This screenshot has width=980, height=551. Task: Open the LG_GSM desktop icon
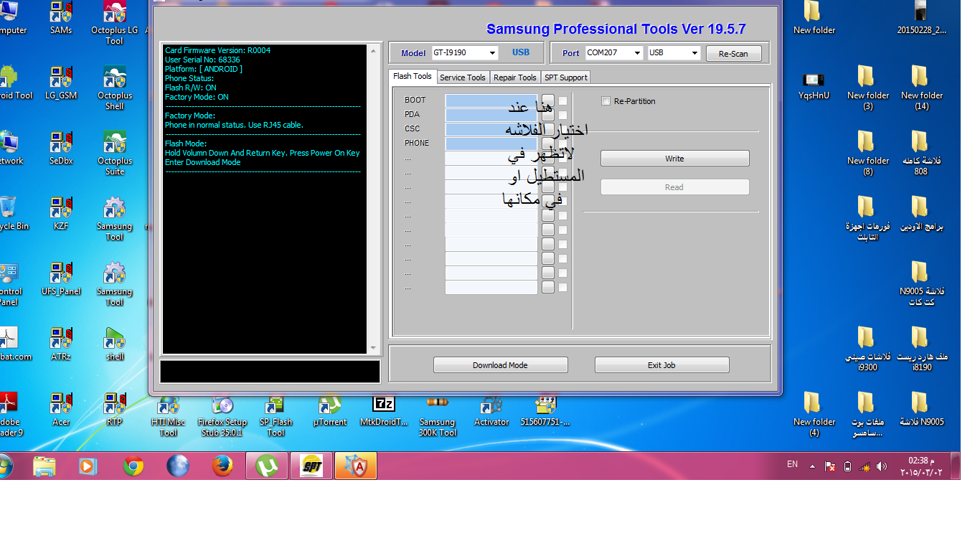61,83
